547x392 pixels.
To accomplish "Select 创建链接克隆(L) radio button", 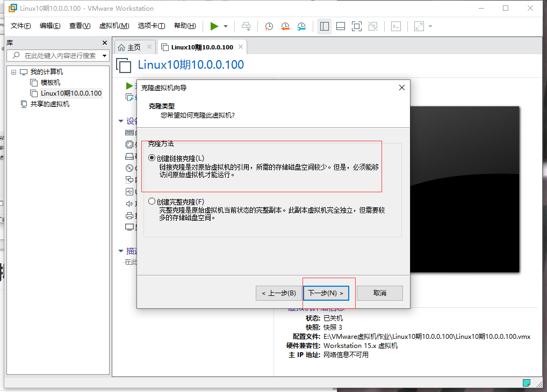I will [152, 158].
